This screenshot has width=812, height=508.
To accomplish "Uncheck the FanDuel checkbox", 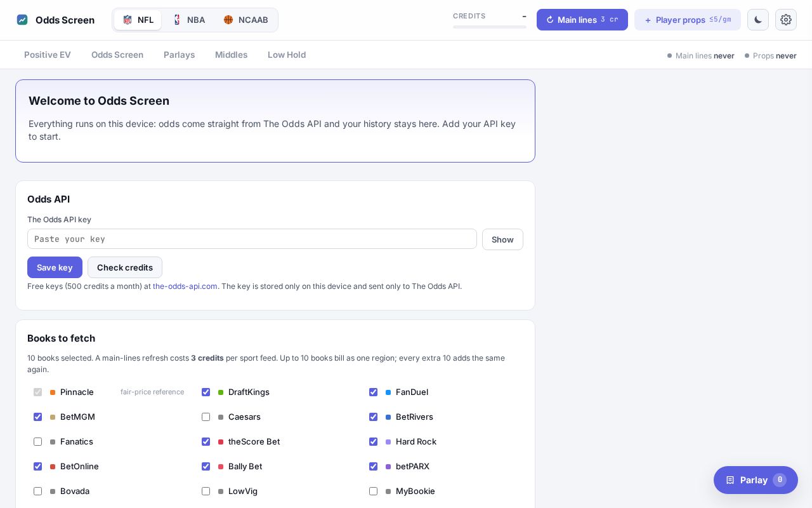I will [373, 392].
